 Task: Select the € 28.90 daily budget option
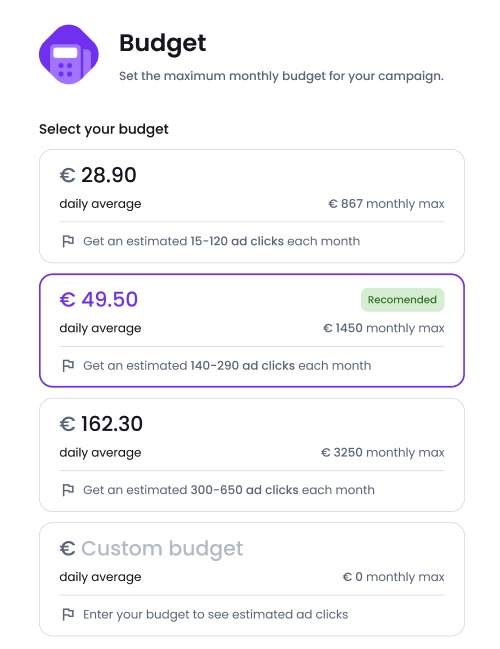coord(252,206)
